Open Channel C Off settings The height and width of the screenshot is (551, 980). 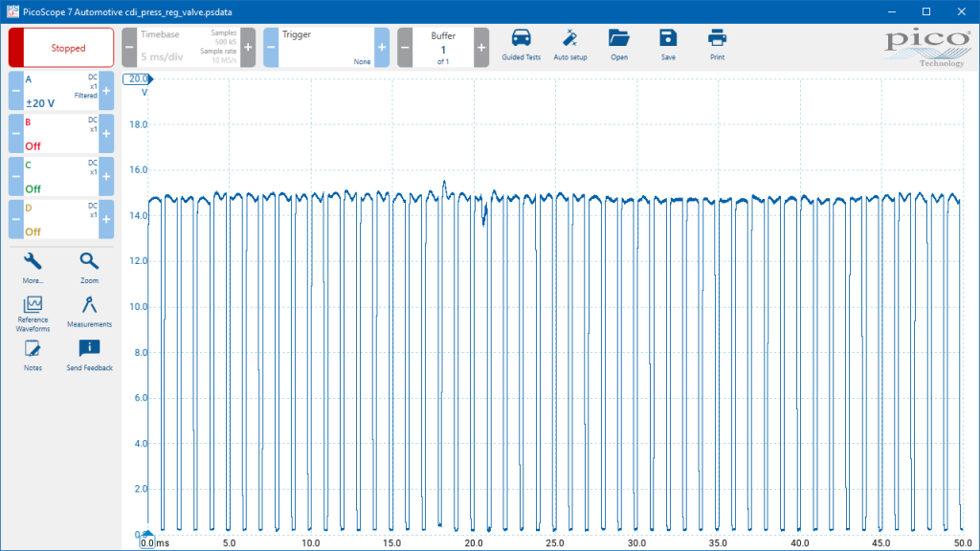(61, 177)
